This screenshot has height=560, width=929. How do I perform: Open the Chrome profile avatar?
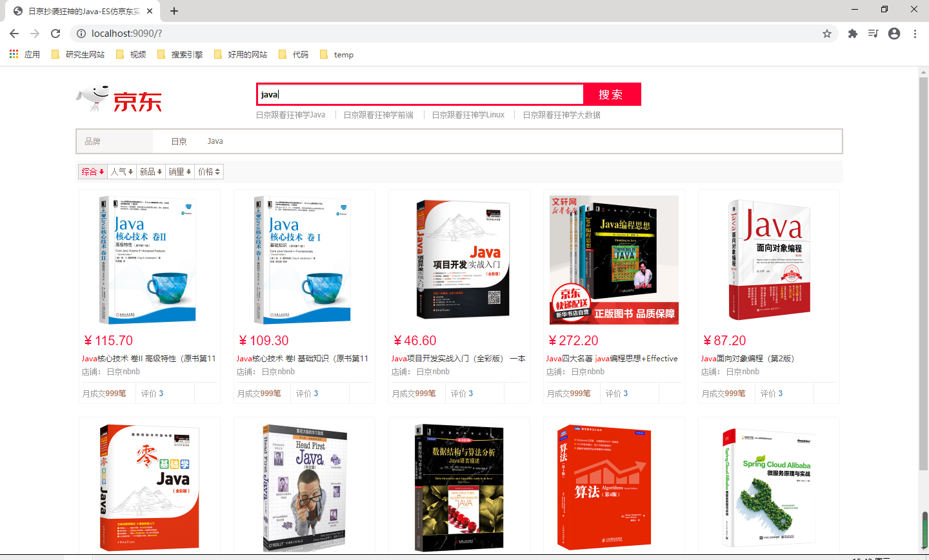(894, 34)
